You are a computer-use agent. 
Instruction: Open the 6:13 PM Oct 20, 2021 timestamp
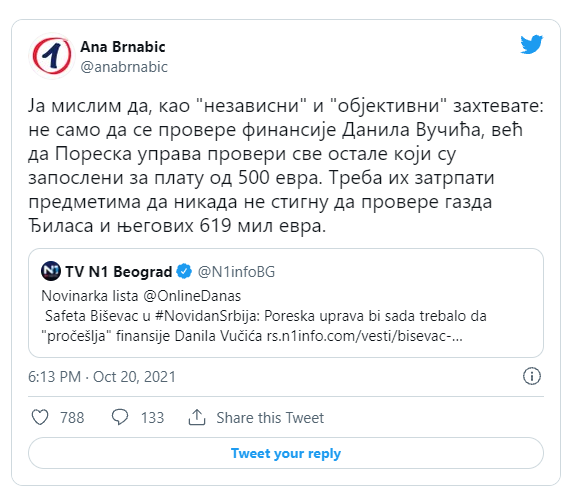tap(102, 377)
